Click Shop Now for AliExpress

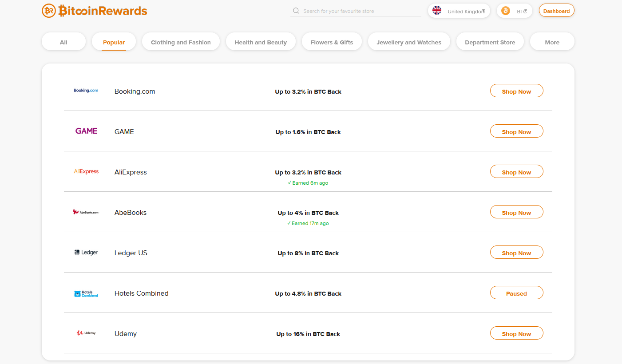(x=517, y=172)
